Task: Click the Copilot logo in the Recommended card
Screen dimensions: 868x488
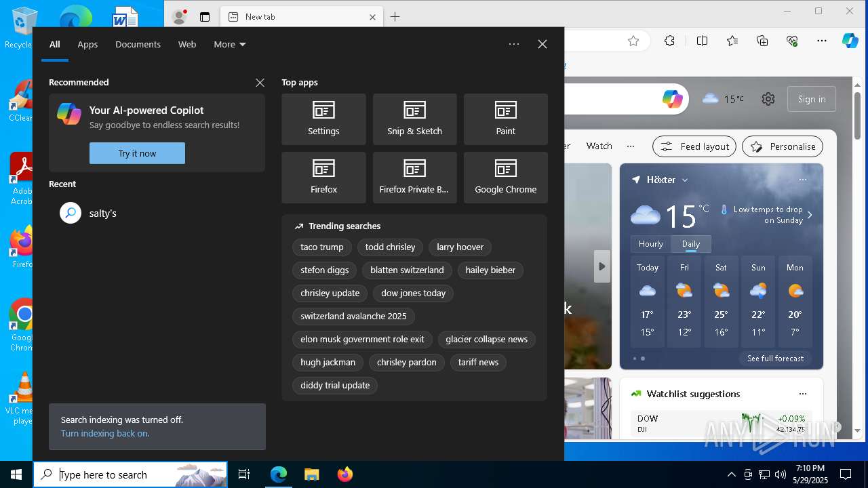Action: click(x=69, y=114)
